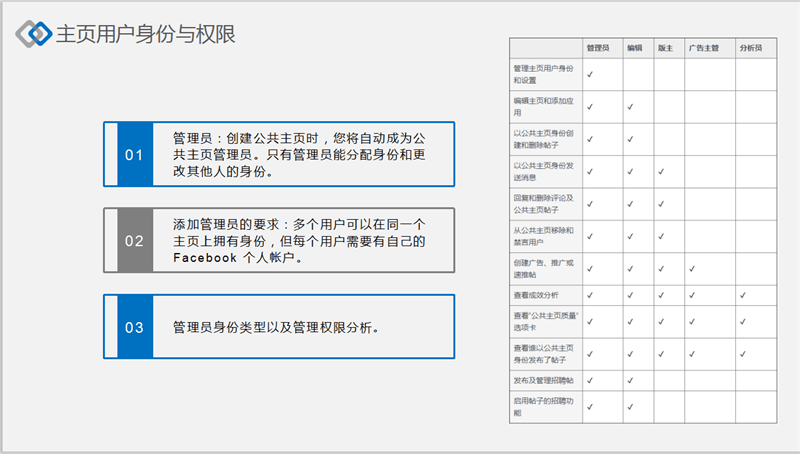Click the blue 03 number block
The width and height of the screenshot is (800, 454).
pos(135,326)
